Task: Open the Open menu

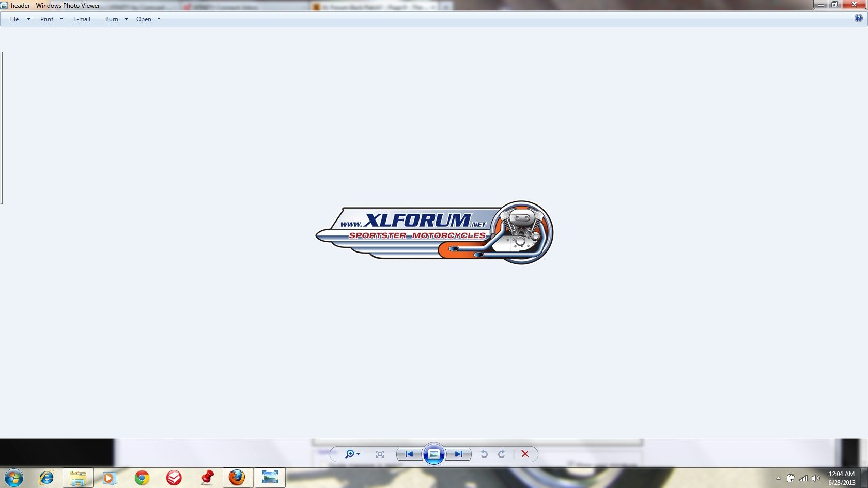Action: 144,19
